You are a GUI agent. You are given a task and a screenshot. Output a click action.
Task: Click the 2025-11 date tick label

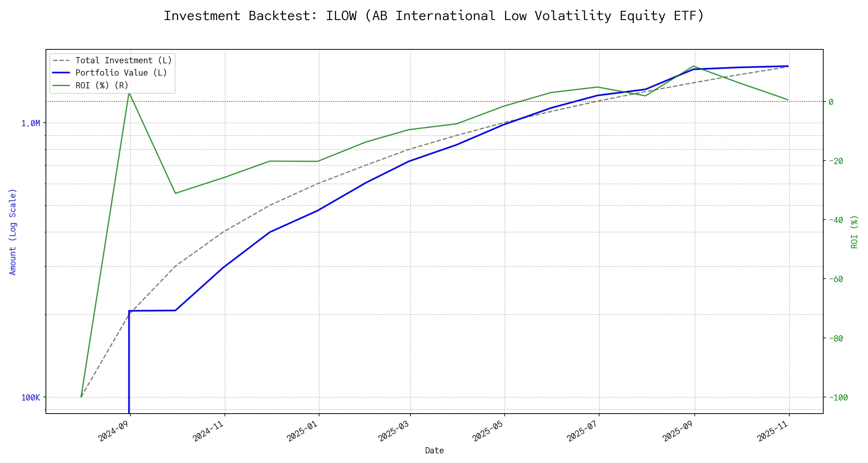pos(772,431)
